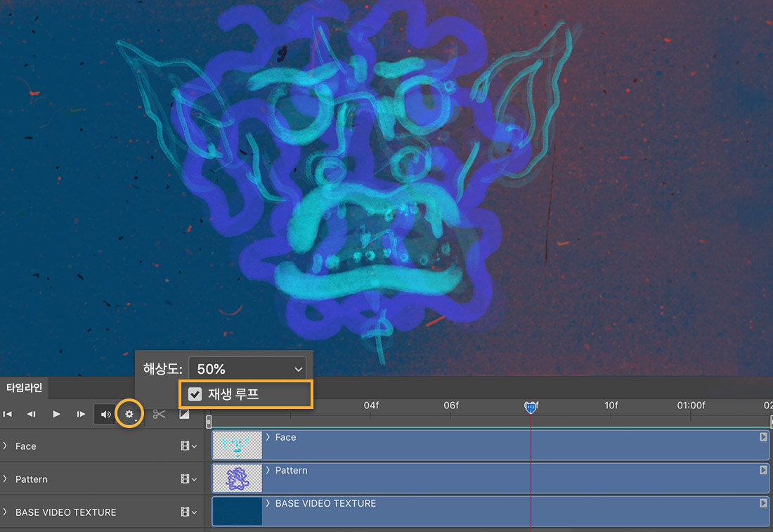Viewport: 773px width, 532px height.
Task: Click Face clip thumbnail
Action: click(237, 446)
